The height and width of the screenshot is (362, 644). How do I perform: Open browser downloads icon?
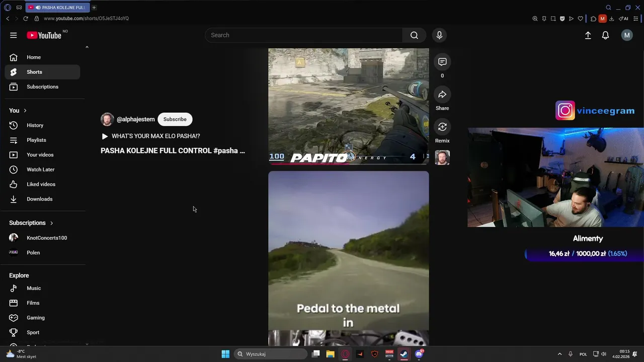(x=611, y=19)
